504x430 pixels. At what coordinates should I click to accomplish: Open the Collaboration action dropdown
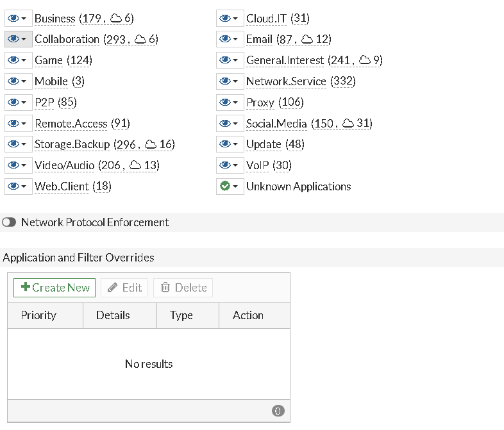click(x=24, y=40)
